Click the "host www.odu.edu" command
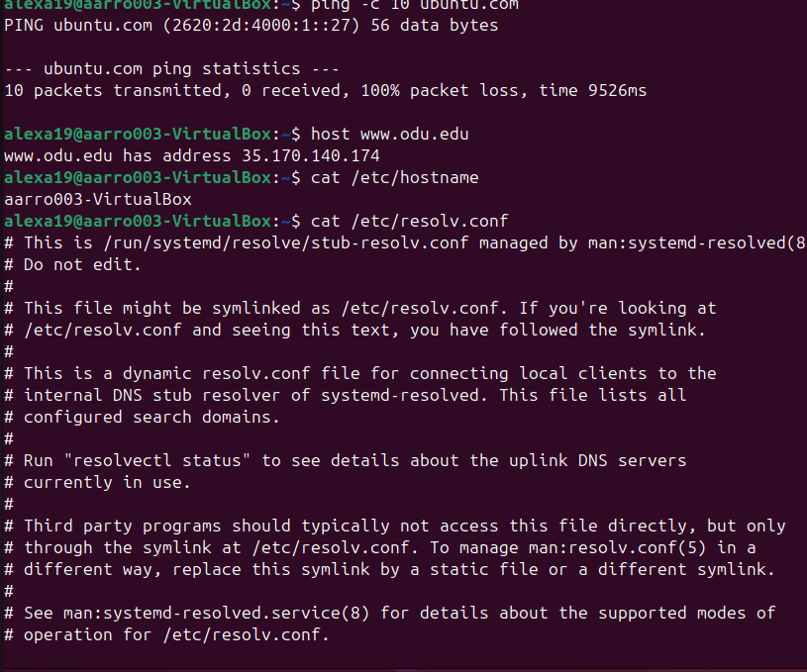Viewport: 807px width, 672px height. click(389, 134)
